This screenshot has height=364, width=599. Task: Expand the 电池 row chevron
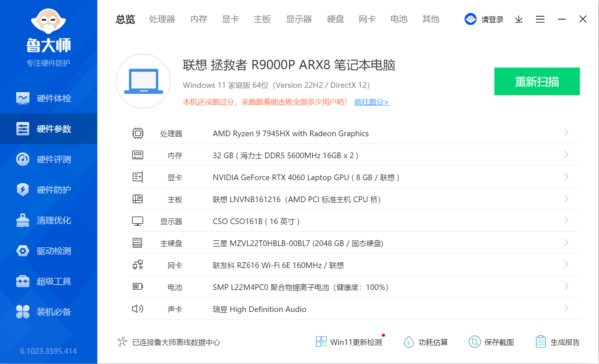tap(566, 286)
